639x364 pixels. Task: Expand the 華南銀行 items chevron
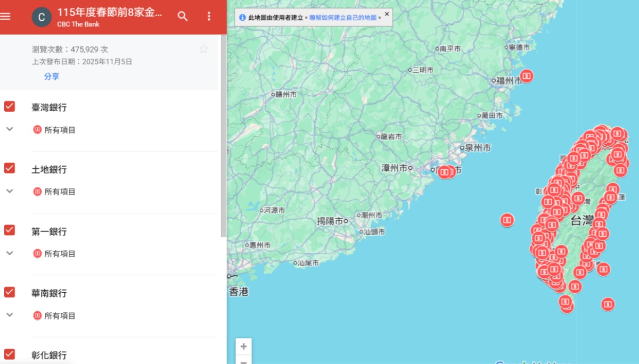tap(10, 315)
